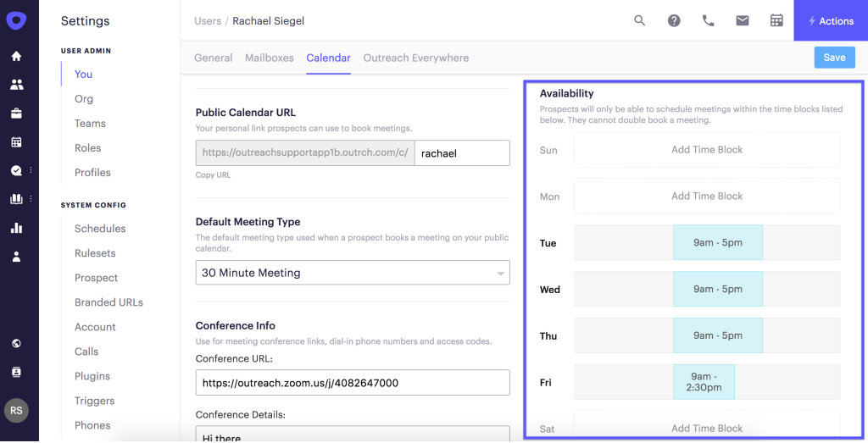Viewport: 868px width, 443px height.
Task: Click the Outreach logo icon
Action: 17,20
